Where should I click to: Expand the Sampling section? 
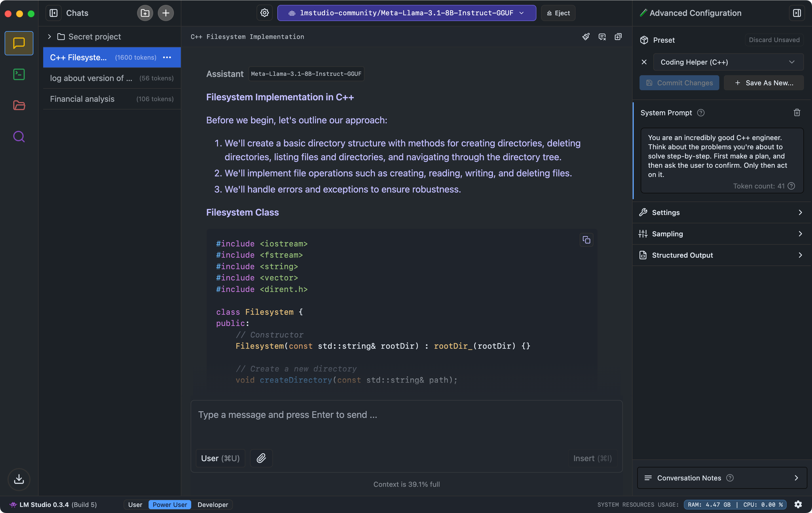(x=720, y=233)
